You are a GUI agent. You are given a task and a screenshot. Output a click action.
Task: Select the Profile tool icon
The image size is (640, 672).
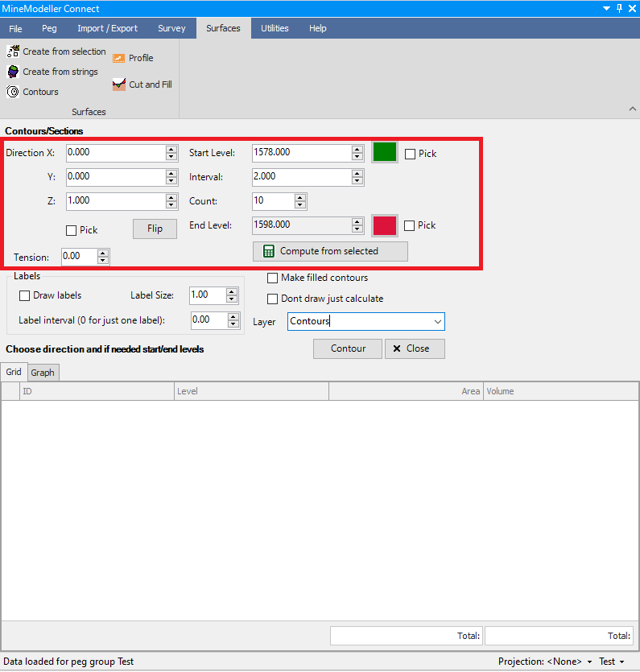119,58
